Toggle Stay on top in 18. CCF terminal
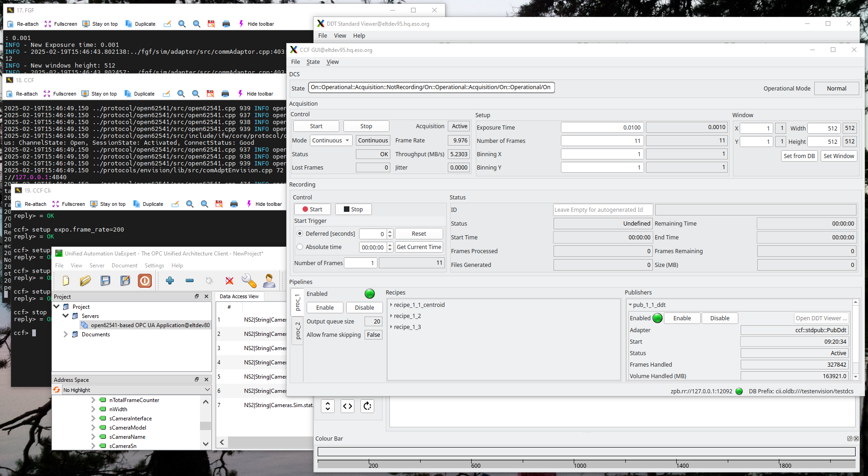The image size is (868, 476). [99, 94]
